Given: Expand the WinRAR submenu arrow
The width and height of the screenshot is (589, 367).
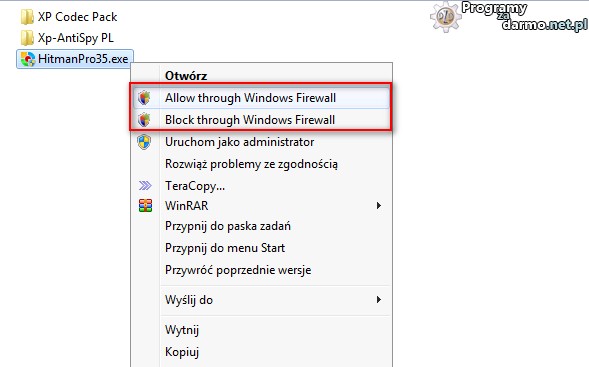Looking at the screenshot, I should coord(379,205).
